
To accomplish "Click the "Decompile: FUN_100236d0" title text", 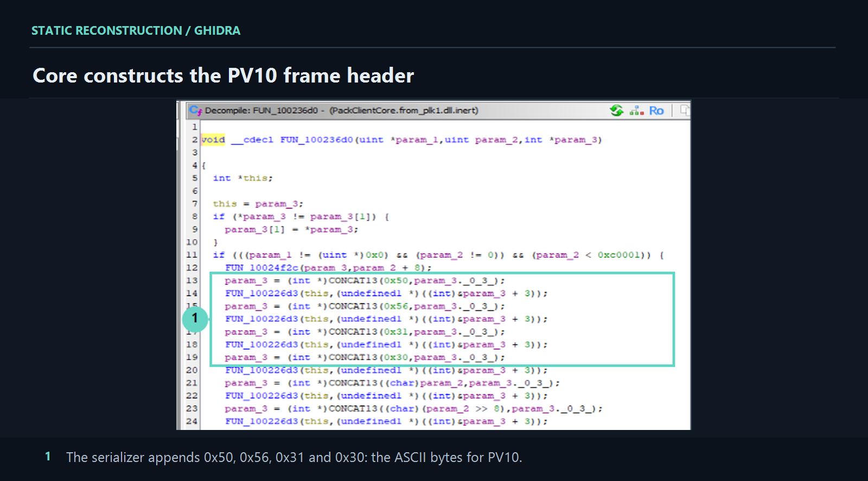I will 261,111.
